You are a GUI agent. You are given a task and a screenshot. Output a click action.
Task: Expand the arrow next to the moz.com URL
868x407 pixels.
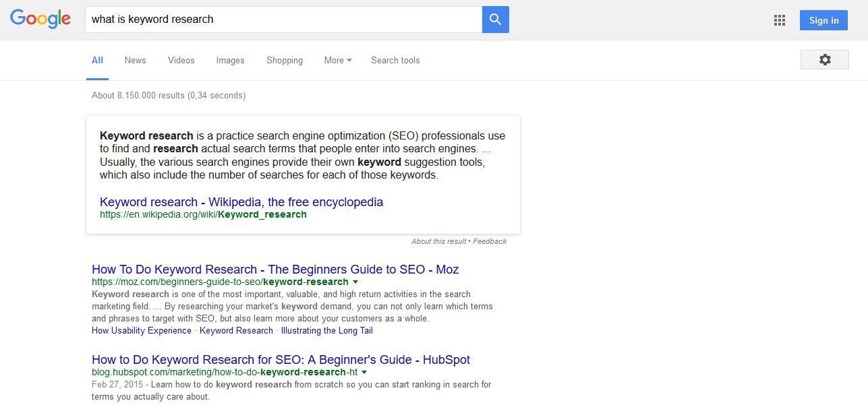(355, 282)
